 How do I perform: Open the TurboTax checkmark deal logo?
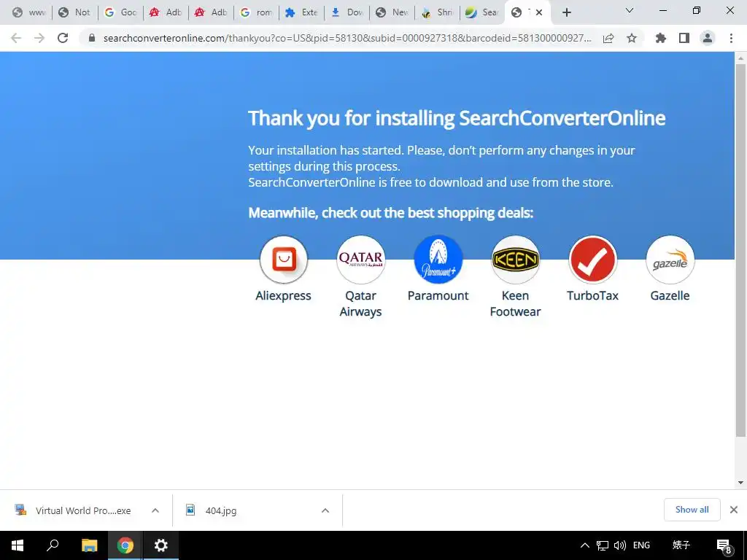(592, 260)
